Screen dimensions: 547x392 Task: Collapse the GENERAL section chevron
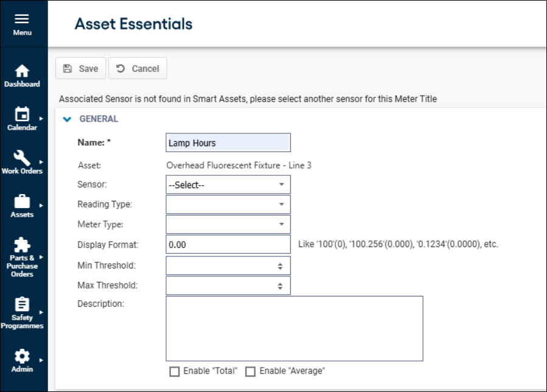[x=68, y=119]
